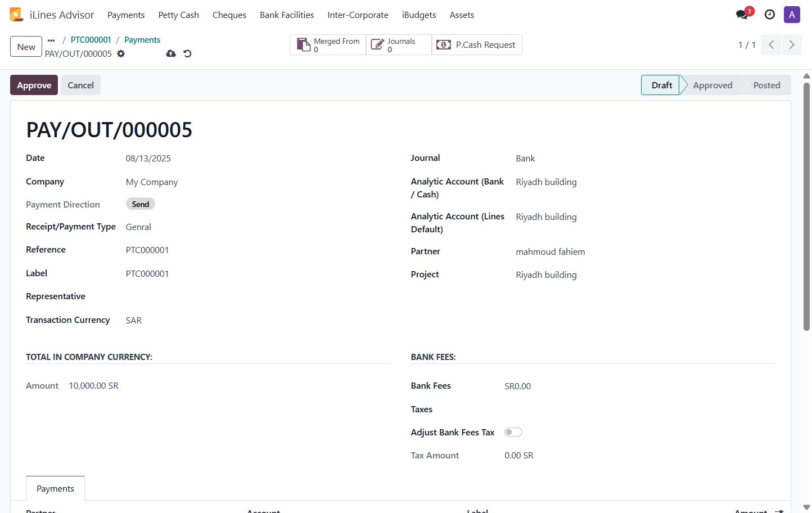The image size is (812, 513).
Task: Go to previous record arrow
Action: [772, 45]
